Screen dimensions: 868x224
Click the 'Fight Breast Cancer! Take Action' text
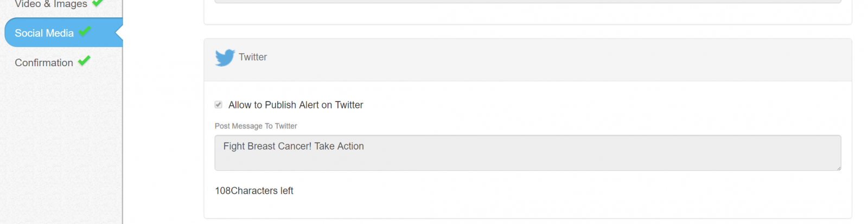point(293,146)
